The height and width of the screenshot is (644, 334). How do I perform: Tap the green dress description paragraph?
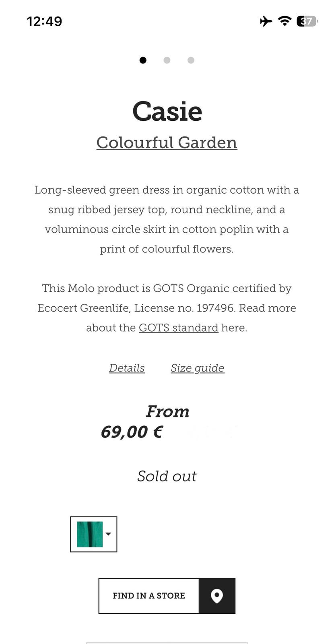[167, 219]
